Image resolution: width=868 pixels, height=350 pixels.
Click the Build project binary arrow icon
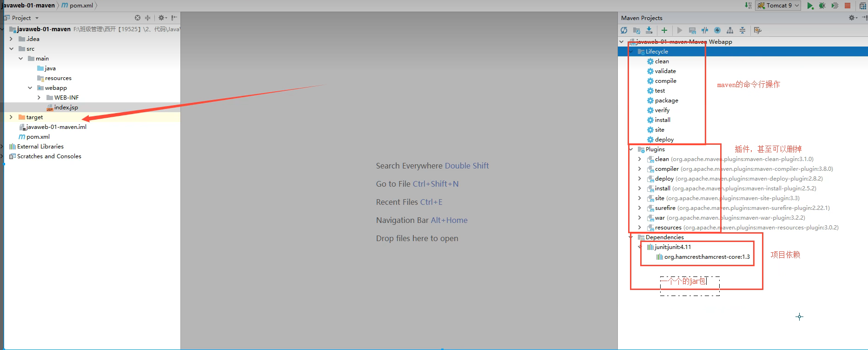748,6
